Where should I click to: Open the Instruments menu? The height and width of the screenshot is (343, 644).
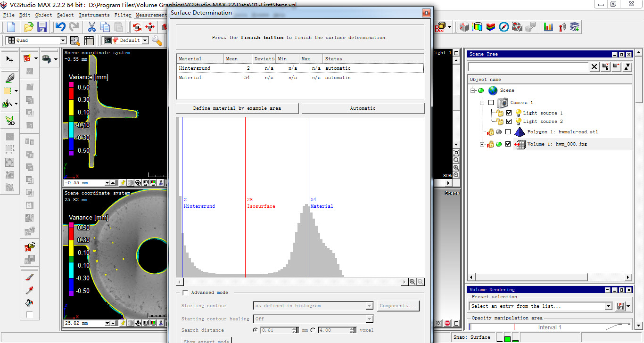94,15
